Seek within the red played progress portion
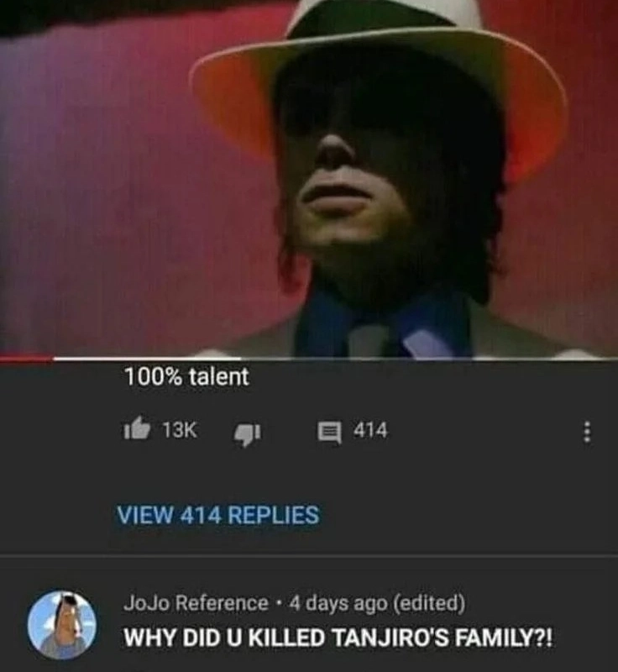 (27, 359)
